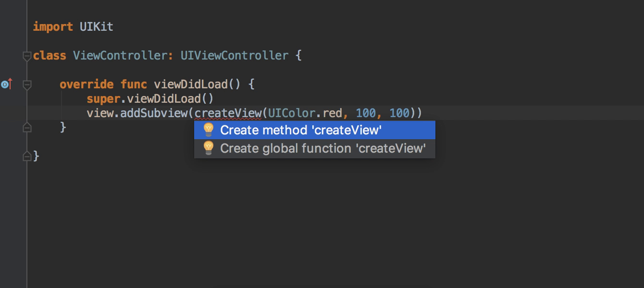Click fold end marker at viewDidLoad closing brace
This screenshot has height=288, width=644.
[27, 127]
